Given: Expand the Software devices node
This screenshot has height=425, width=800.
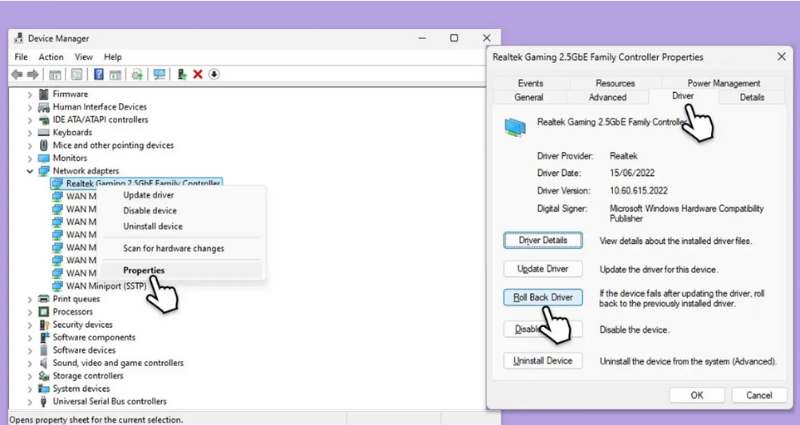Looking at the screenshot, I should tap(30, 351).
